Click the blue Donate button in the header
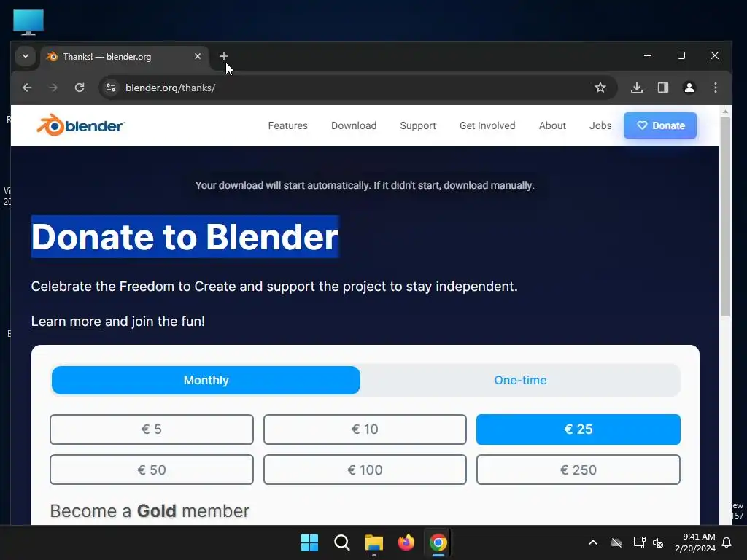 pyautogui.click(x=659, y=125)
